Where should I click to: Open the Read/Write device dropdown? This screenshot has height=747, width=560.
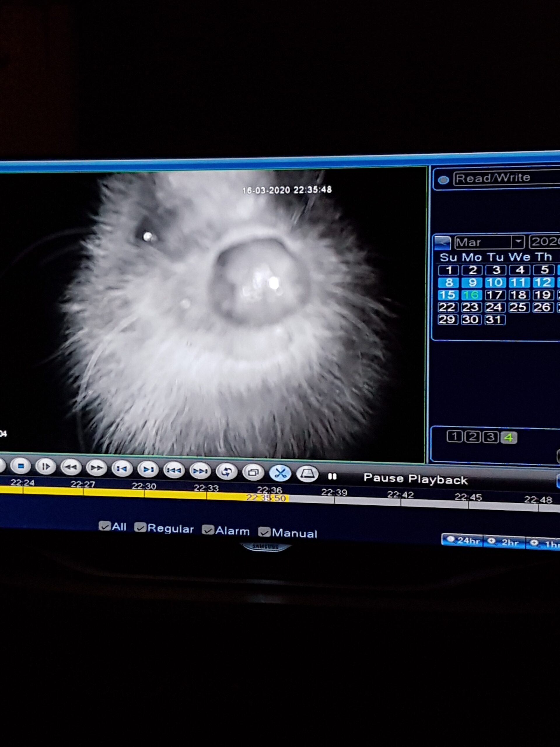506,178
